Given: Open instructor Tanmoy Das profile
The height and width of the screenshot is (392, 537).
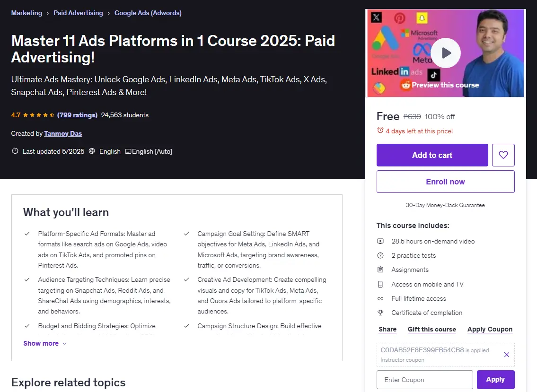Looking at the screenshot, I should pos(63,133).
